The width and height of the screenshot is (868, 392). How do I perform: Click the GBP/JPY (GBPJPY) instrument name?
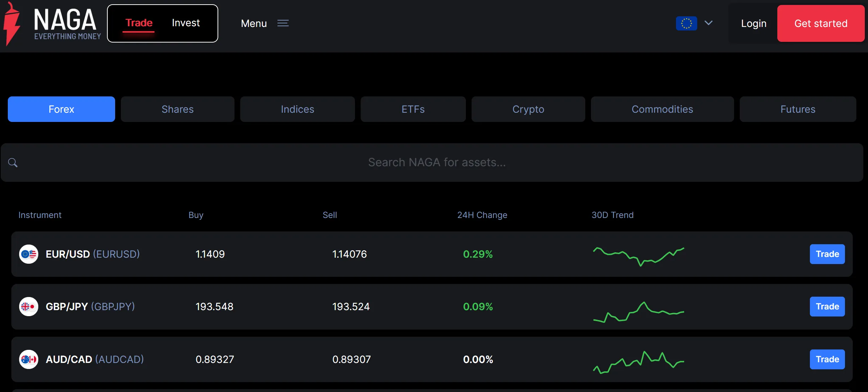tap(90, 307)
